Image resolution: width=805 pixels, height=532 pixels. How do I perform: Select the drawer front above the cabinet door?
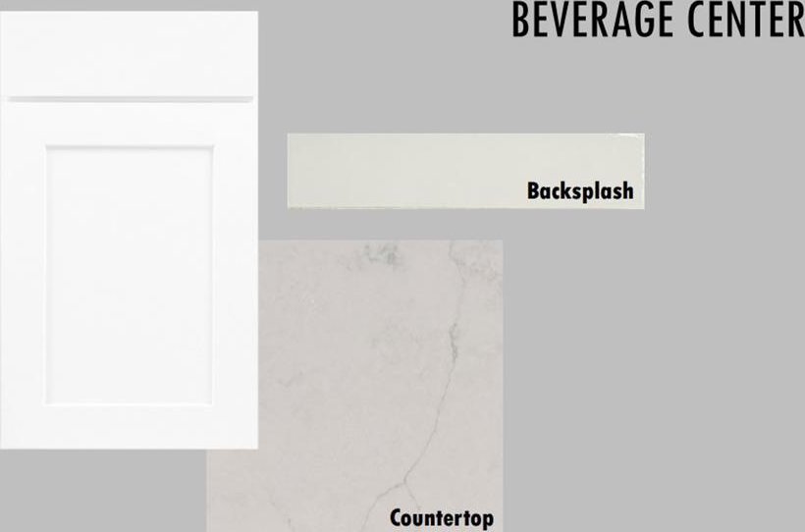(129, 53)
